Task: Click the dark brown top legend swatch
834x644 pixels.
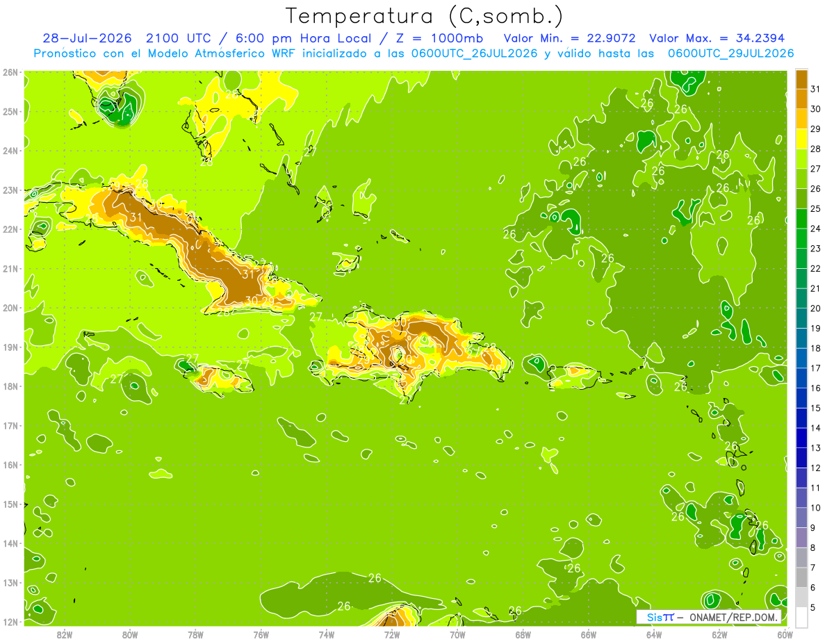Action: pos(801,79)
